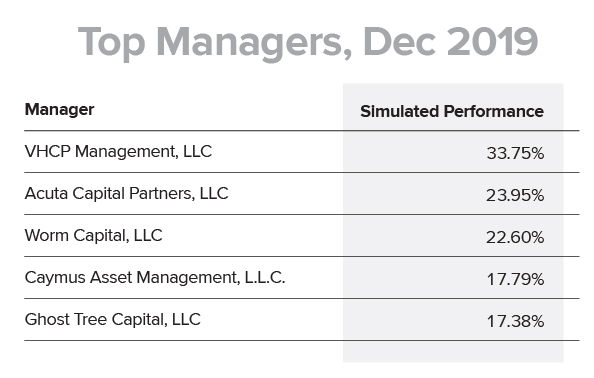This screenshot has height=378, width=594.
Task: Click the word 'Performance' in column header
Action: [x=494, y=111]
